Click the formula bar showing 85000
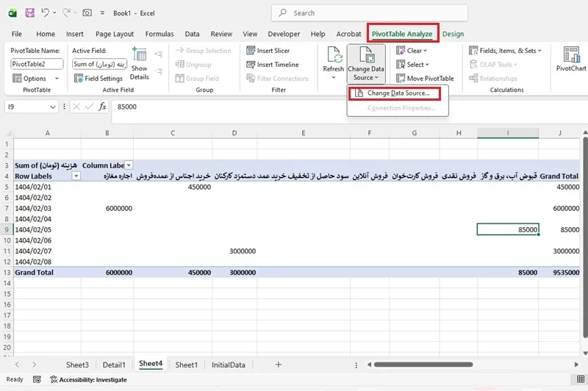The image size is (588, 391). coord(348,111)
